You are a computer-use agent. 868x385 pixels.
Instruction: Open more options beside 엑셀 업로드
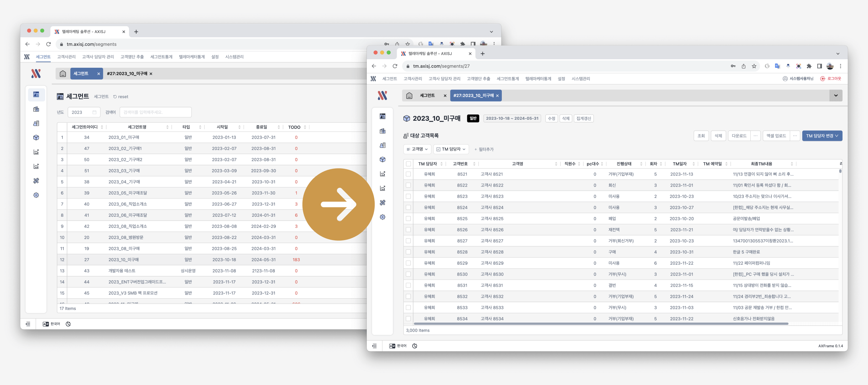coord(795,136)
